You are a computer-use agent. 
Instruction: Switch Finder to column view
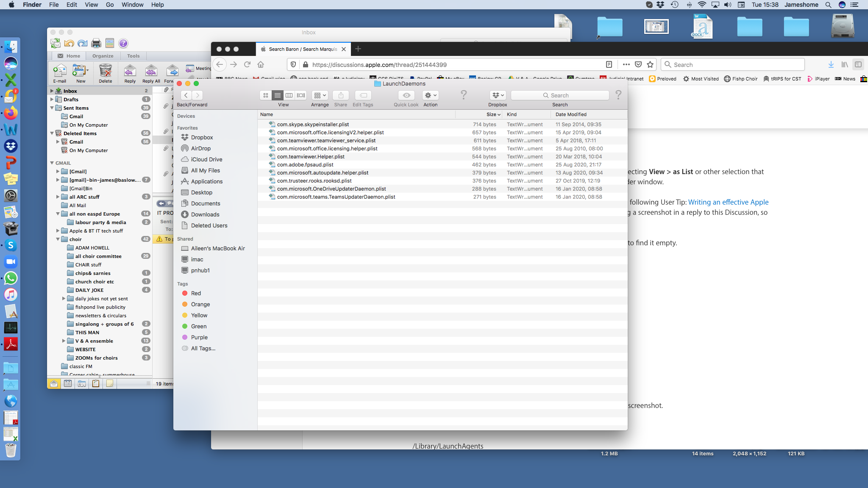289,95
